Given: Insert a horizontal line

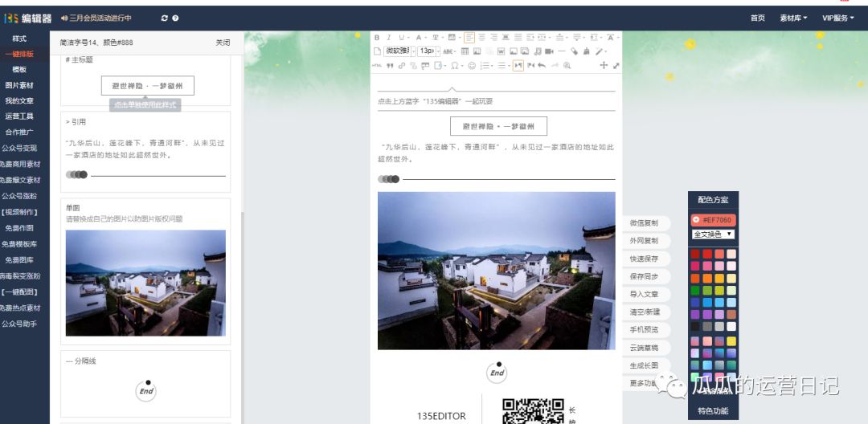Looking at the screenshot, I should (562, 51).
